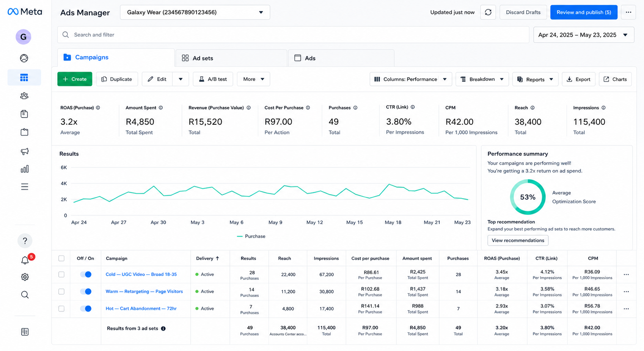Click the Edit button
The image size is (644, 351).
click(157, 79)
